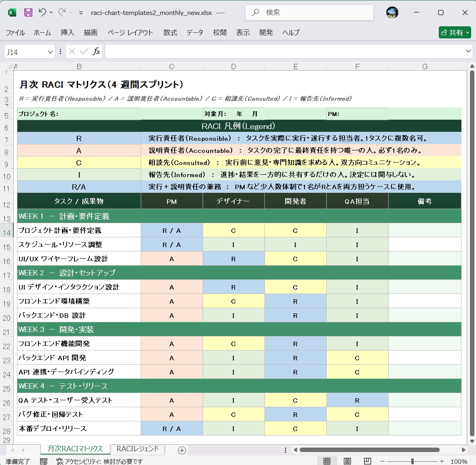The image size is (476, 465).
Task: Click the horizontal scrollbar left arrow
Action: tap(295, 450)
